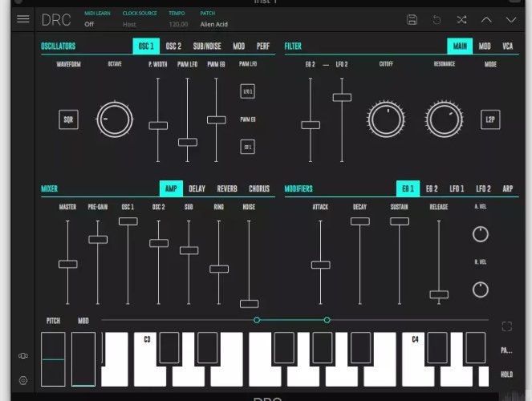Click the DECAY slider handle
The image size is (532, 401).
360,221
